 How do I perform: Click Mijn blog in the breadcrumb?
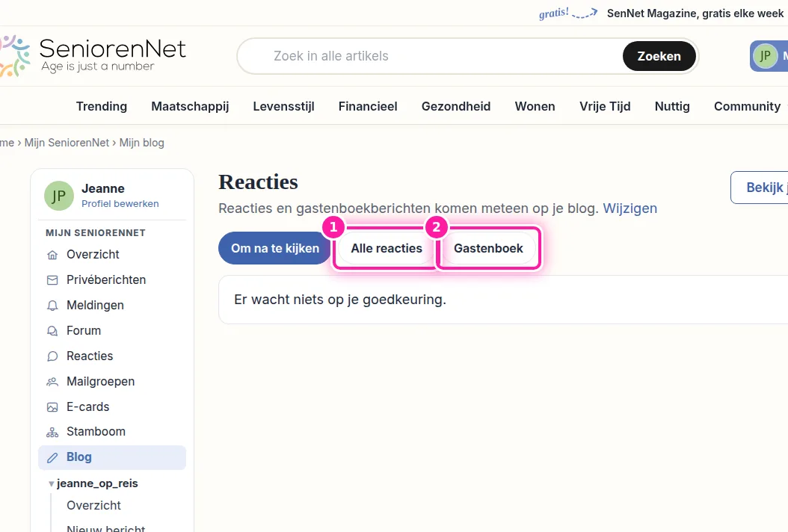pyautogui.click(x=142, y=143)
